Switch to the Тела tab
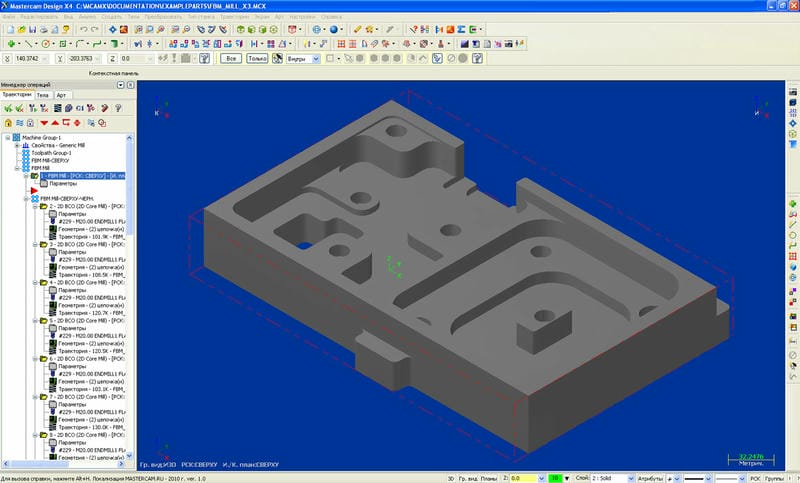 click(42, 95)
